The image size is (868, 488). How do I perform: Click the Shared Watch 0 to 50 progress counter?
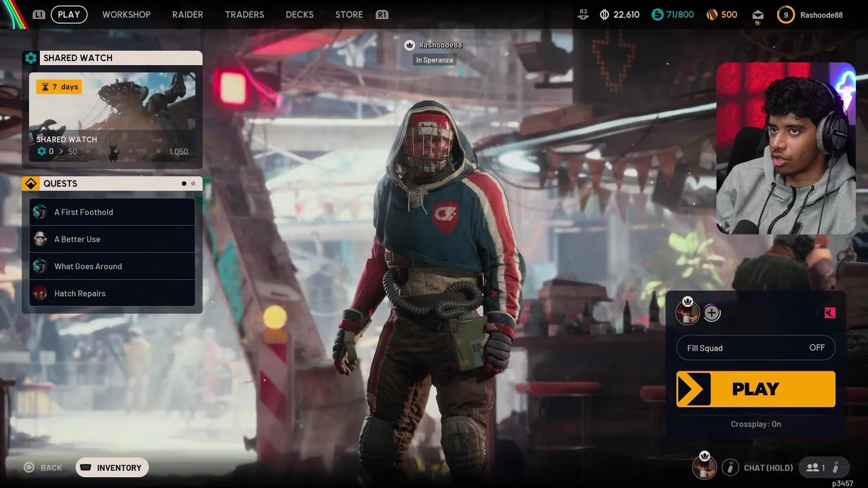[x=57, y=151]
